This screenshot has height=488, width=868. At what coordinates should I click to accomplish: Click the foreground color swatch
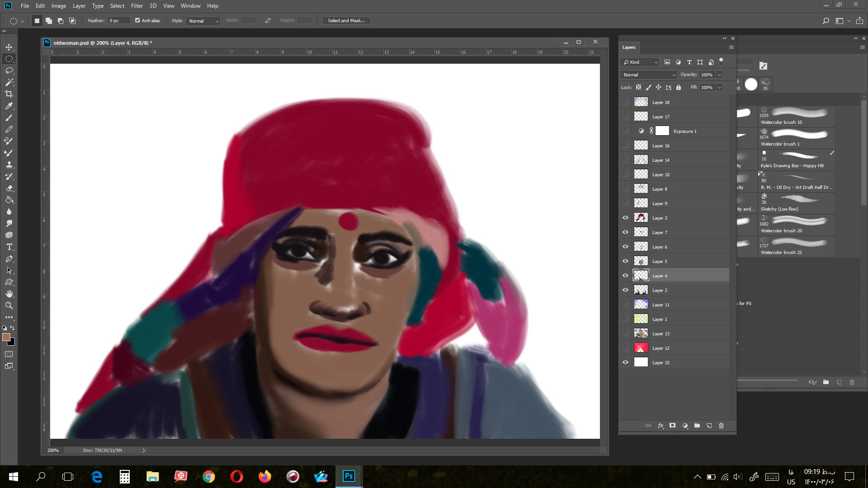6,337
